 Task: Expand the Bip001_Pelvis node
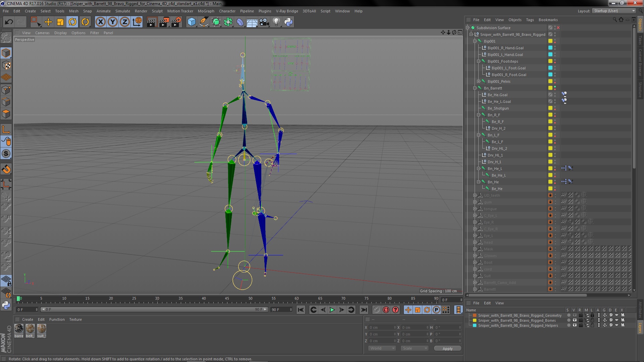(x=479, y=81)
